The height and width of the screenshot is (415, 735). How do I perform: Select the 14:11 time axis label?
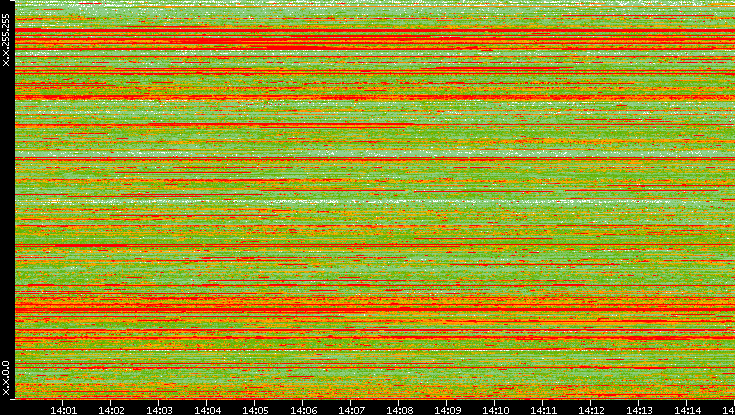pyautogui.click(x=543, y=410)
